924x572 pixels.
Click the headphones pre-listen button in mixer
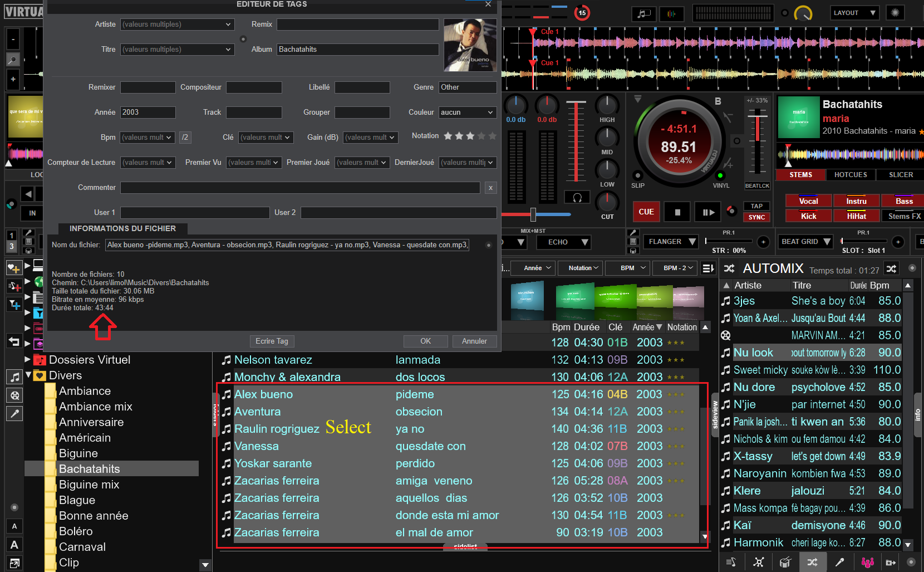point(577,198)
